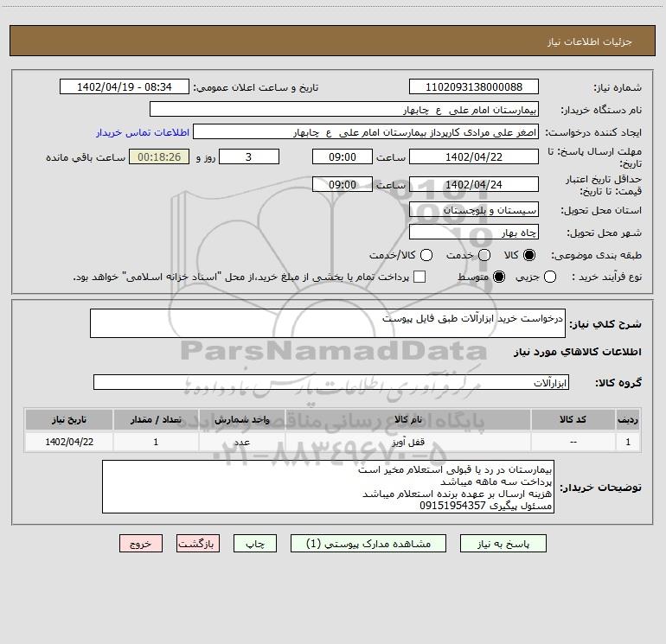Click the remaining days field showing 3
Screen dimensions: 666x644
[x=249, y=156]
